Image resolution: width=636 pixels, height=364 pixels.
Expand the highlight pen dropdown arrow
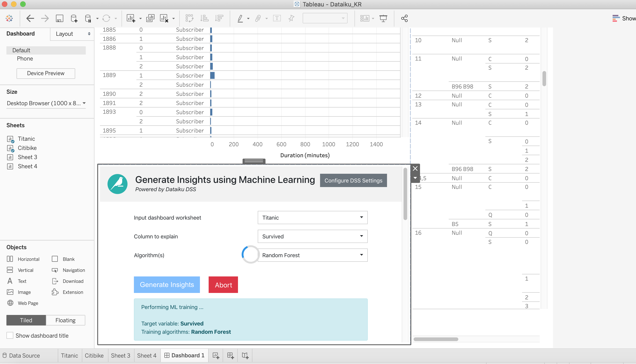click(x=248, y=19)
